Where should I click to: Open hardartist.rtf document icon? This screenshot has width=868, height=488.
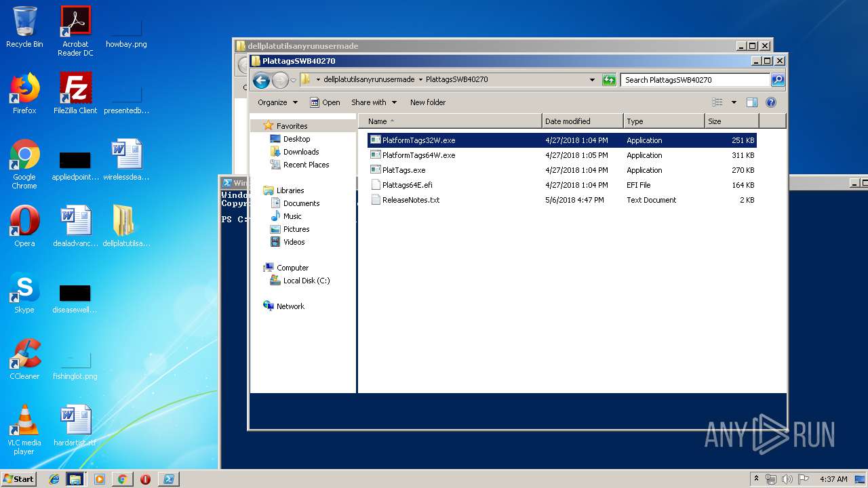(x=75, y=426)
